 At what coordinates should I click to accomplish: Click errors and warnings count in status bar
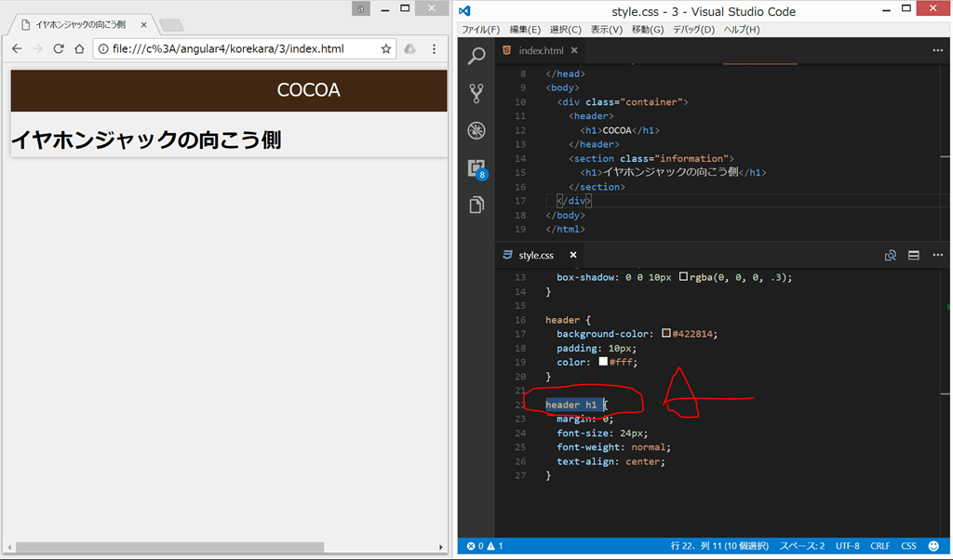(x=484, y=546)
